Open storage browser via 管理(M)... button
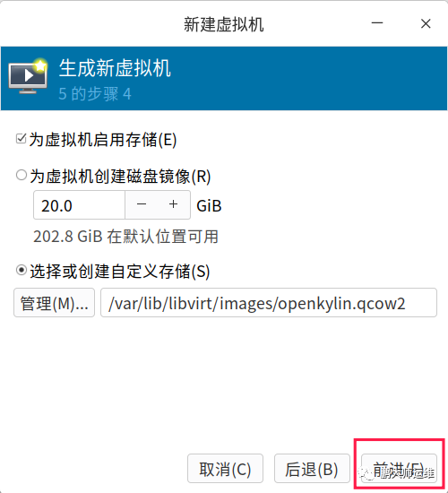 (54, 302)
